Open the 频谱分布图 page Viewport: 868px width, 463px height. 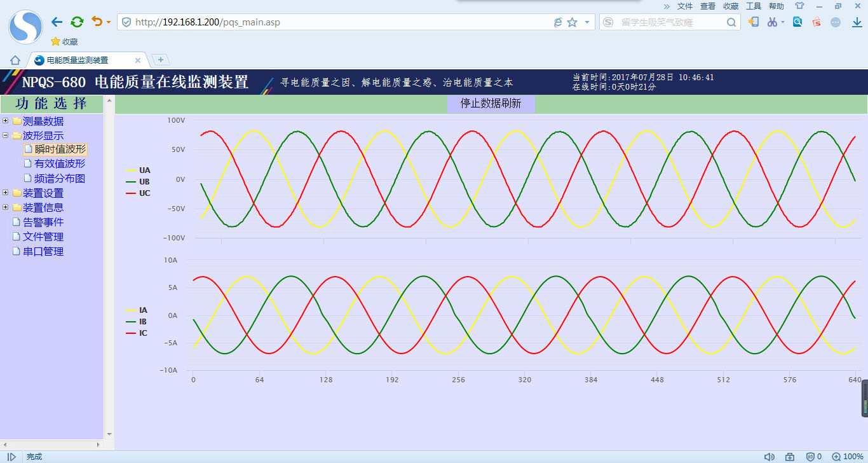[x=60, y=179]
